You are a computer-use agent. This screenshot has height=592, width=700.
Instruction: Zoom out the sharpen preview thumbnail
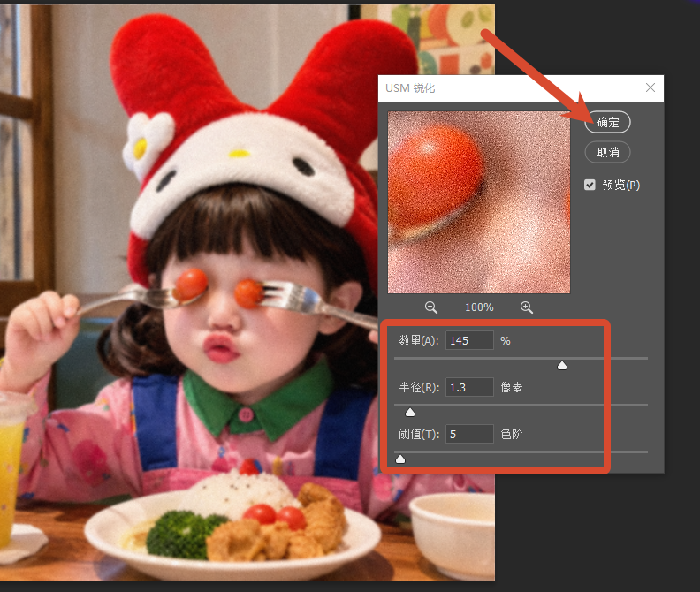430,307
